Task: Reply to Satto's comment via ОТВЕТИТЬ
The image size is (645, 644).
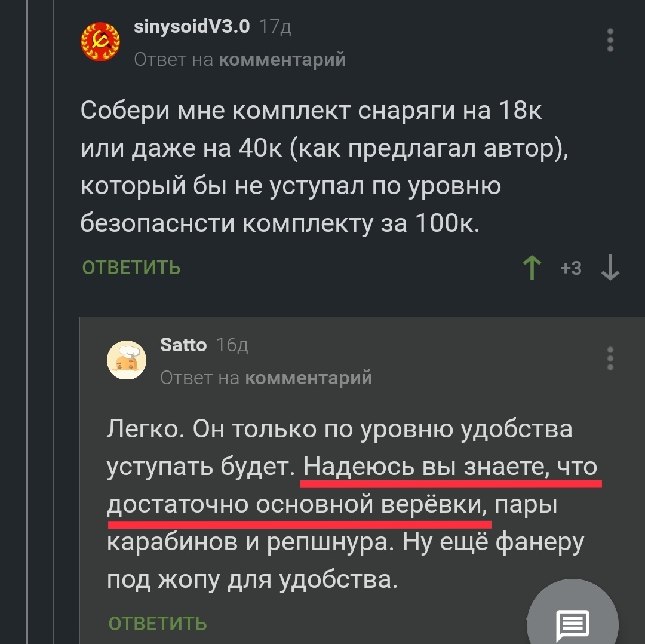Action: coord(158,624)
